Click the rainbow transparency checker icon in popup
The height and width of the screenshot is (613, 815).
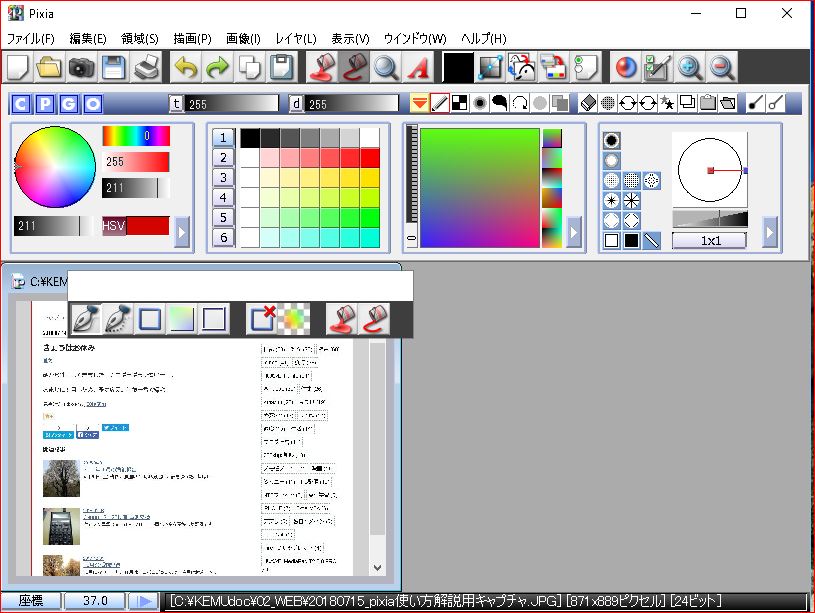(294, 319)
